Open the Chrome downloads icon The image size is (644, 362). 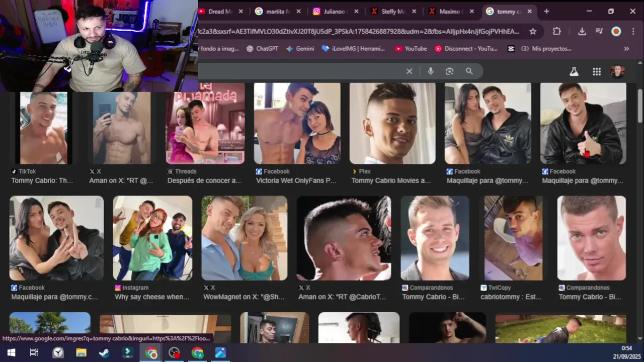coord(582,31)
